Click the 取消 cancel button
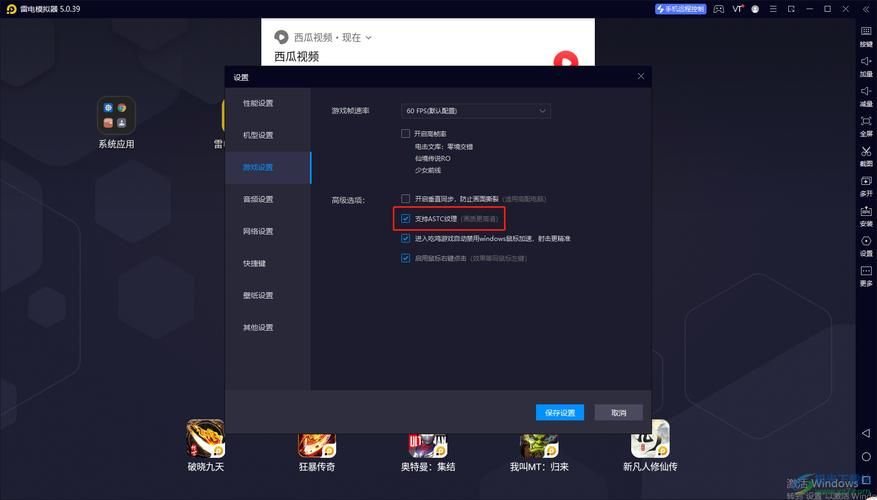Image resolution: width=877 pixels, height=500 pixels. (x=619, y=413)
